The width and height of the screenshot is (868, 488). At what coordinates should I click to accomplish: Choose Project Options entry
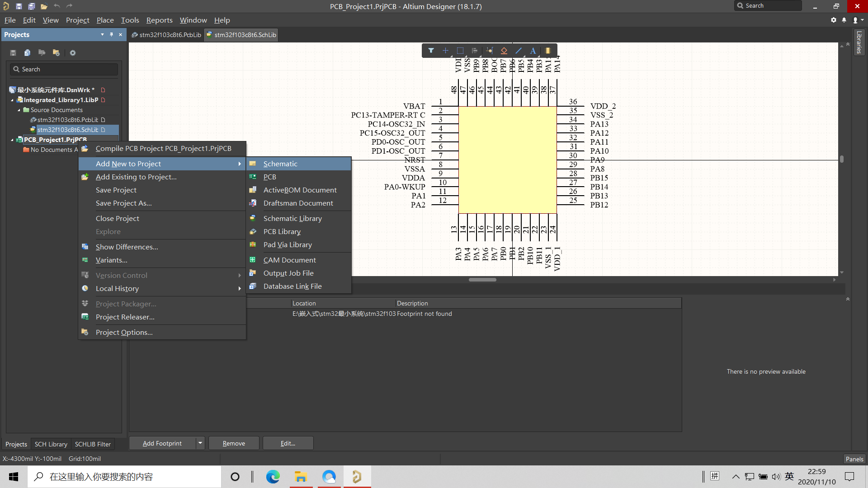click(x=163, y=332)
